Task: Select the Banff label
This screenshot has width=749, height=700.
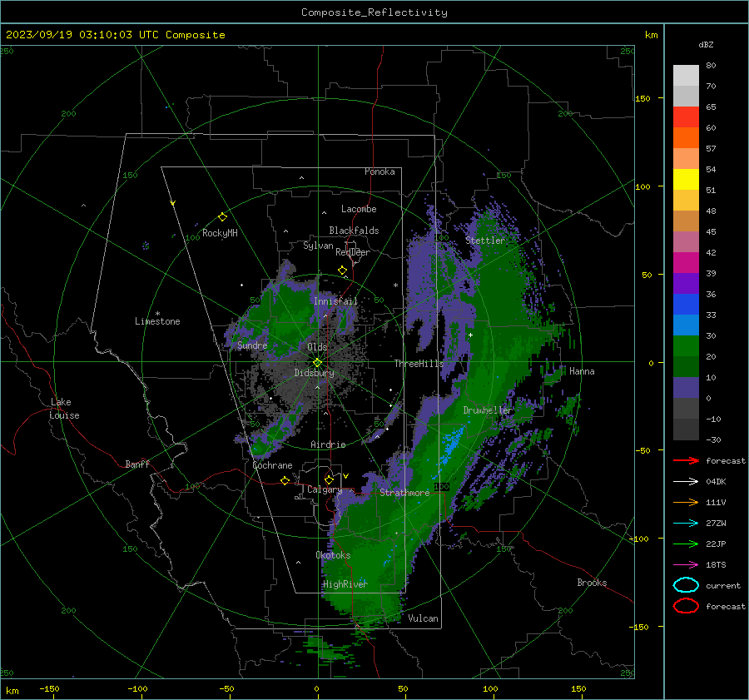Action: (137, 464)
